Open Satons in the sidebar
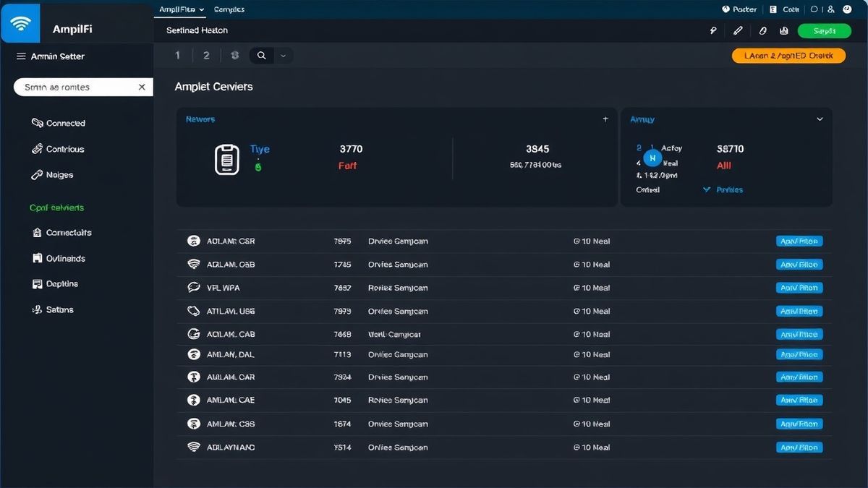Viewport: 868px width, 488px height. [x=53, y=309]
